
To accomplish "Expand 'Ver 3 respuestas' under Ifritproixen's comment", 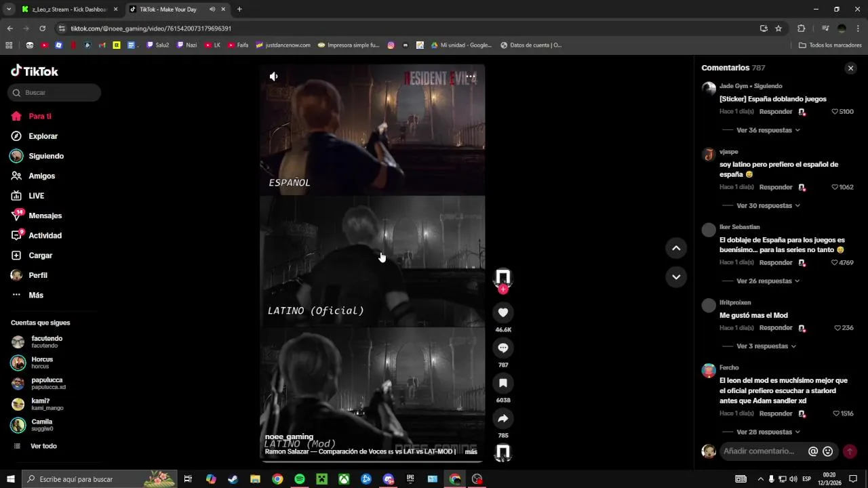I will (766, 346).
